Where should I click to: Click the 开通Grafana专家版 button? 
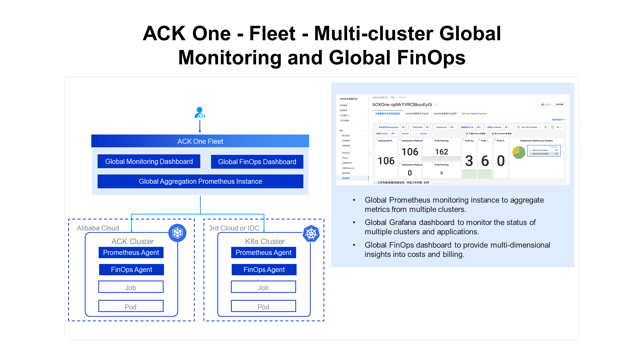pyautogui.click(x=475, y=134)
